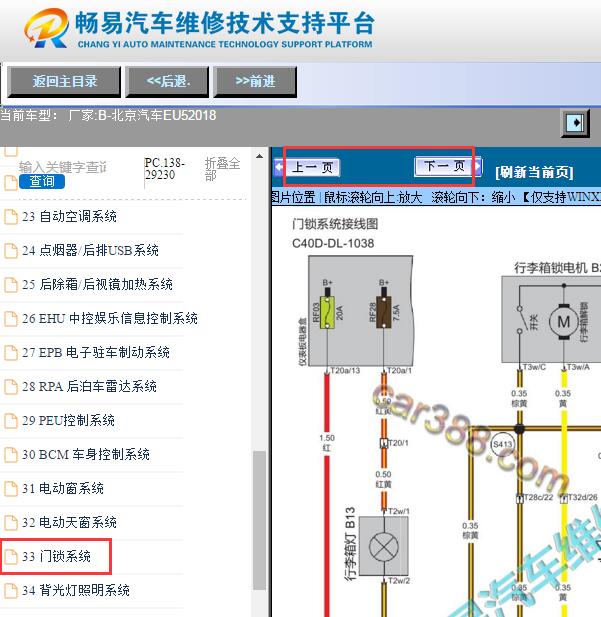Click the 下一页 next page button

[x=448, y=166]
